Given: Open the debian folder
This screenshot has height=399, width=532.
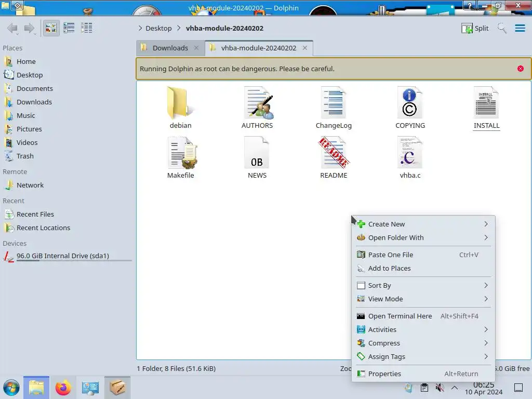Looking at the screenshot, I should click(180, 108).
